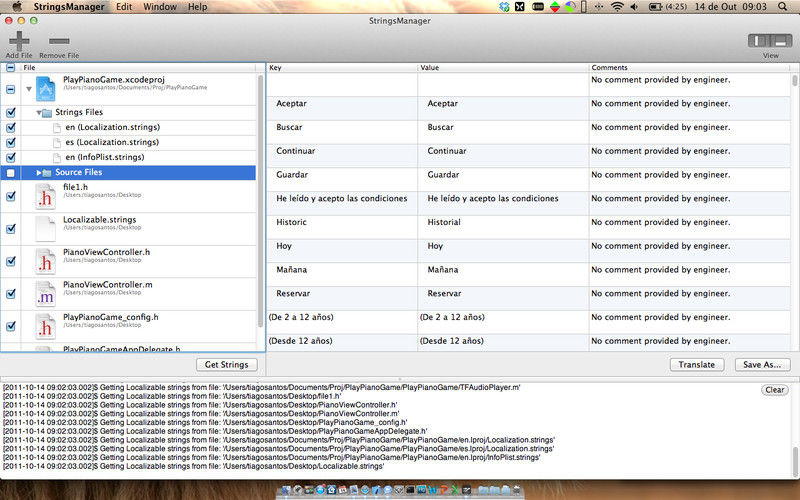Screen dimensions: 800x500
Task: Open the Apple menu
Action: [17, 7]
